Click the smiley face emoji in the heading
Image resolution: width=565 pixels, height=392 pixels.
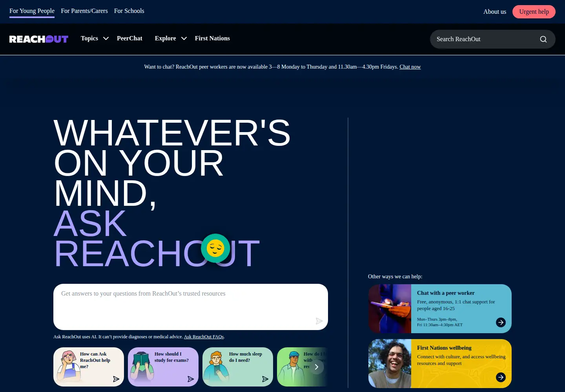pos(215,248)
